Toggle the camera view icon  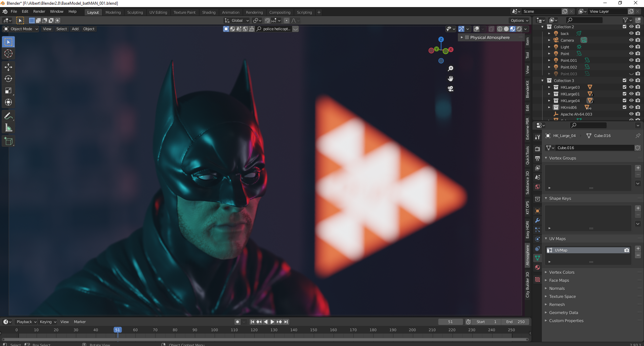point(450,89)
